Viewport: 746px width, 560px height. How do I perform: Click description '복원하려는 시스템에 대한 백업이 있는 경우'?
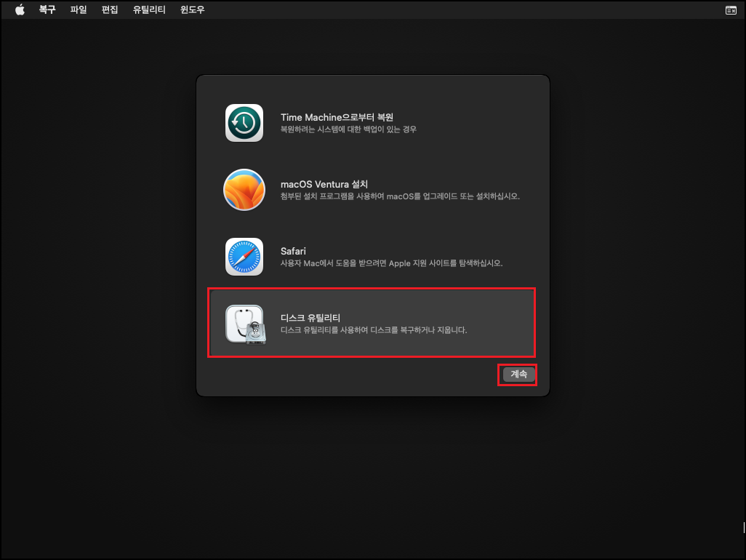point(348,129)
